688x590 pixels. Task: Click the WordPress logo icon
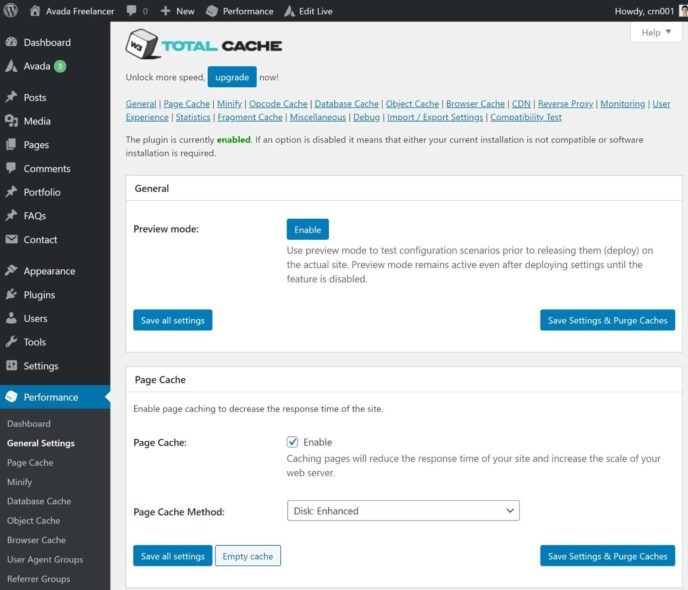tap(11, 11)
